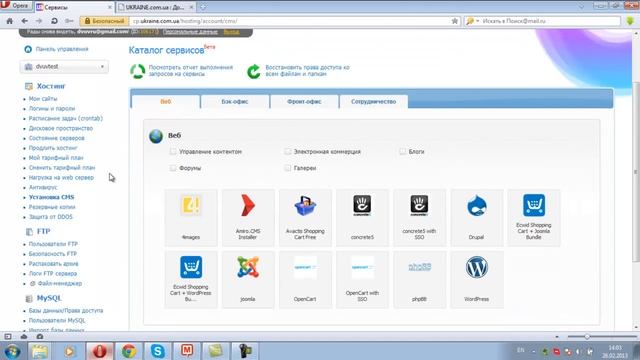
Task: Click Посмотреть отчет выполнения запросов link
Action: [191, 71]
